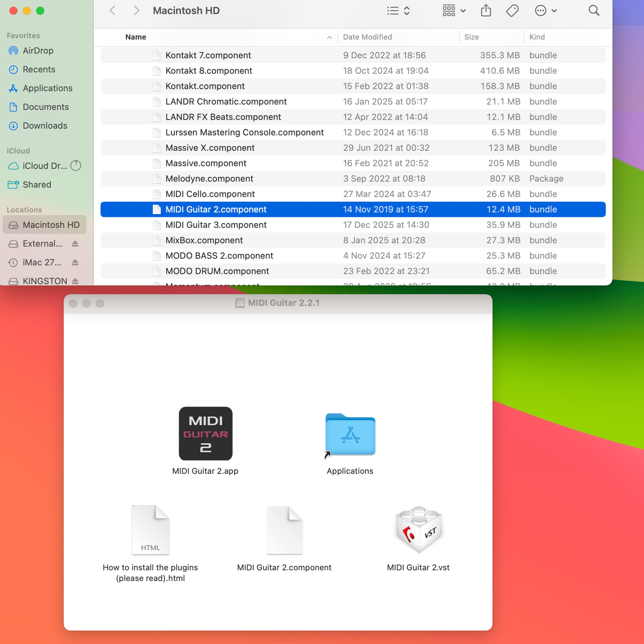Go to Downloads in the sidebar
Screen dimensions: 644x644
click(45, 126)
